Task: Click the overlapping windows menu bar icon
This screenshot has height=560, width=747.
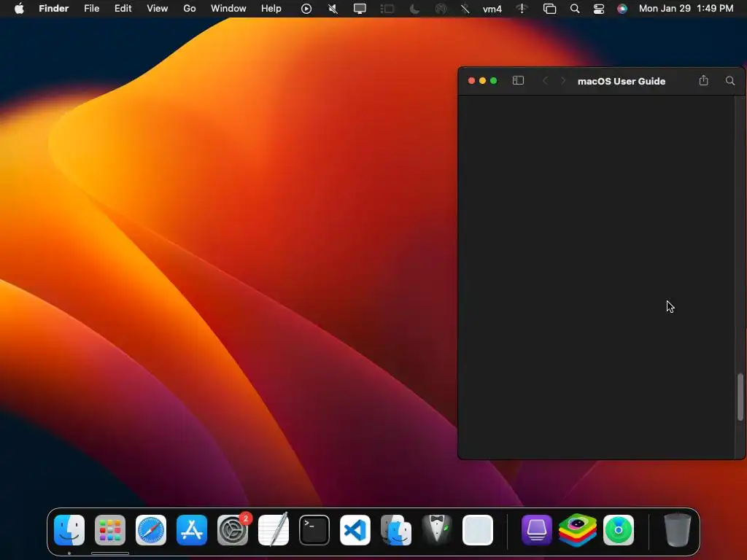Action: [549, 9]
